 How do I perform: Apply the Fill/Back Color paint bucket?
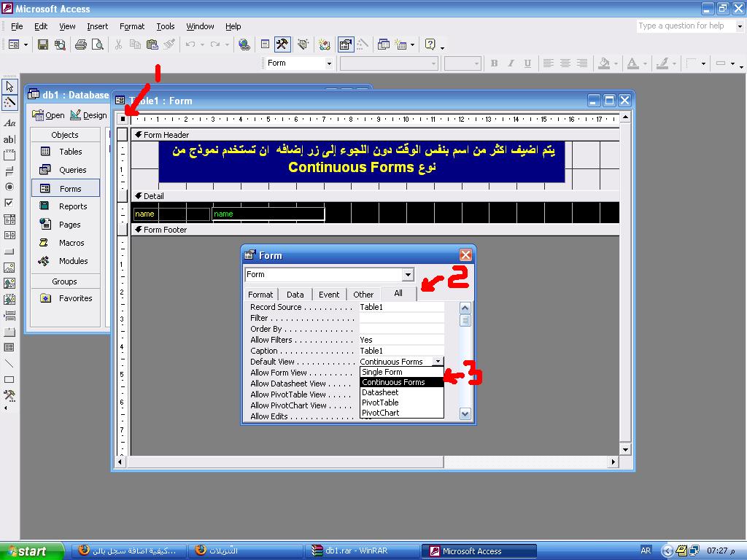(x=604, y=63)
